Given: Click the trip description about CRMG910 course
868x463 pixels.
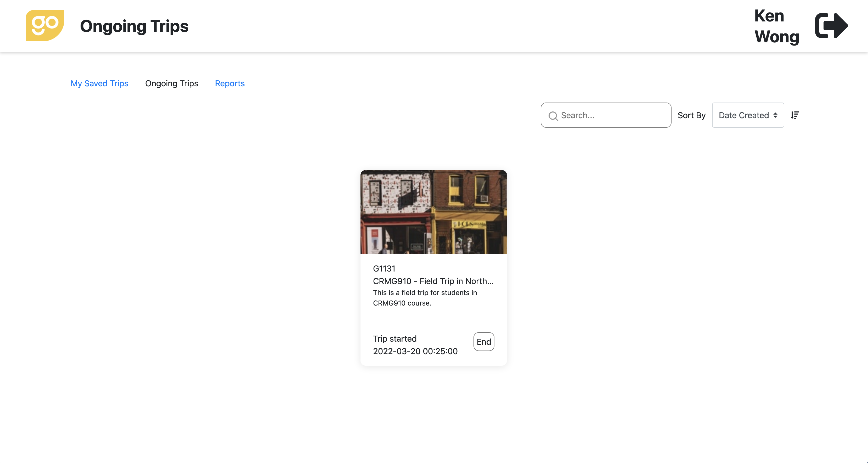Looking at the screenshot, I should click(425, 298).
